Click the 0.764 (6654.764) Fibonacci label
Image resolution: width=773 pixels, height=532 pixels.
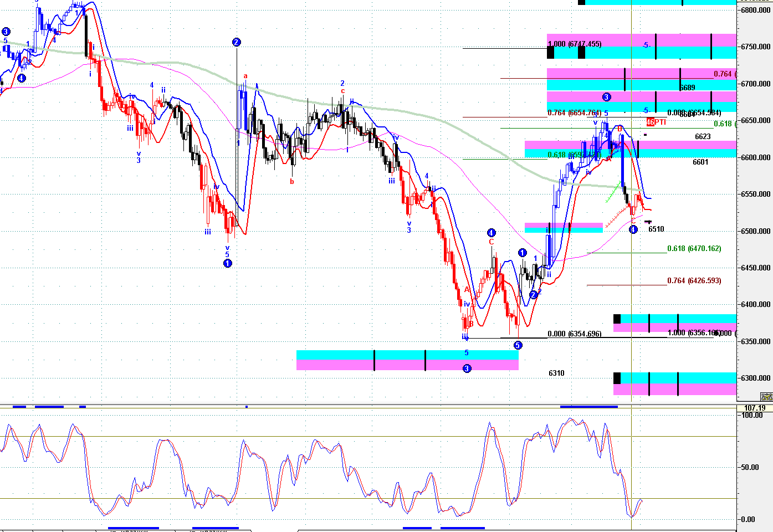(x=574, y=113)
